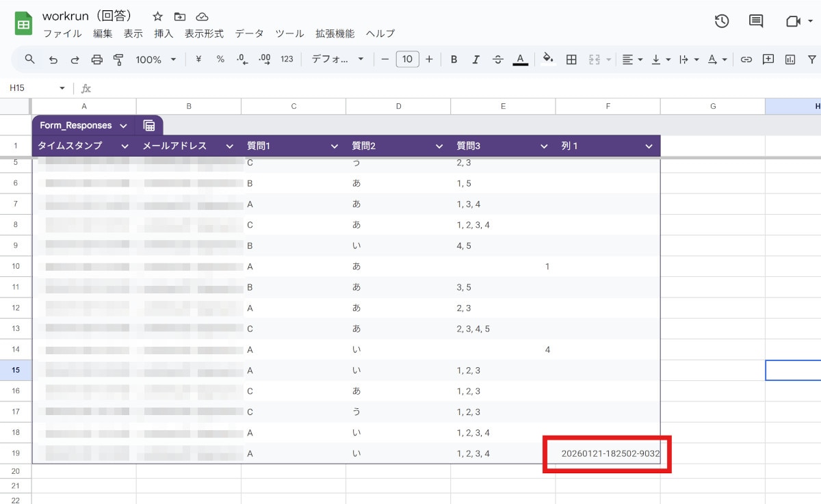
Task: Click the insert chart icon
Action: [790, 59]
